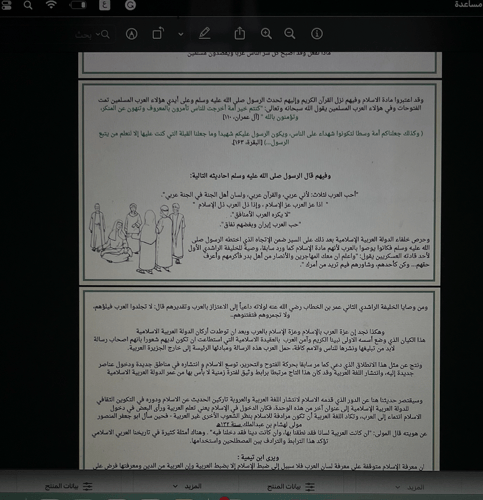Click the بيانات المنتج button near bottom center
This screenshot has width=483, height=500.
click(291, 487)
